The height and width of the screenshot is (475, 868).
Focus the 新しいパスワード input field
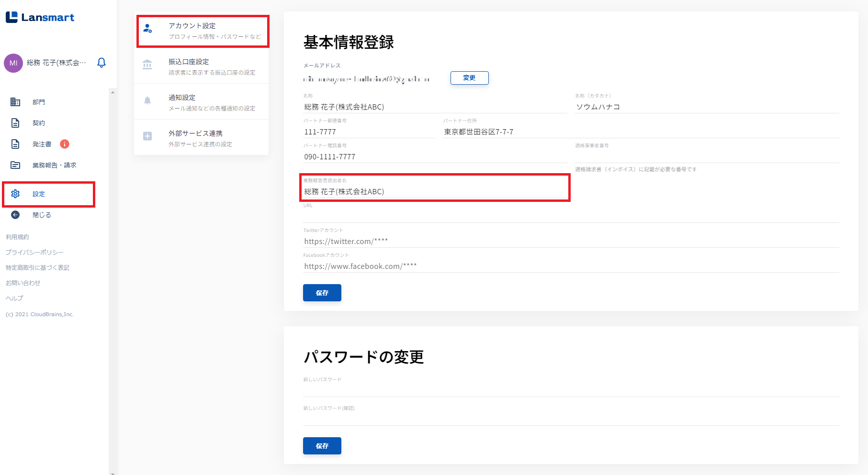coord(571,390)
